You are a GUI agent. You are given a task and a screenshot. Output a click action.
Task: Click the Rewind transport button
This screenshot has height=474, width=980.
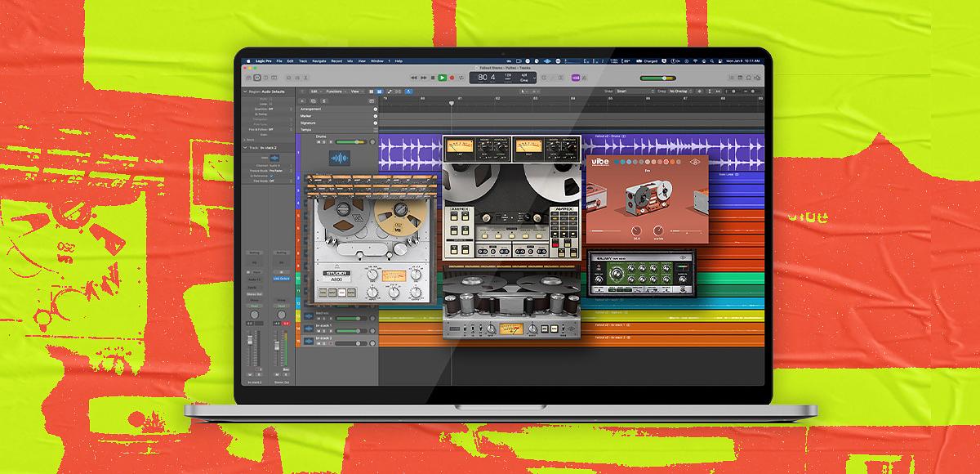point(414,77)
